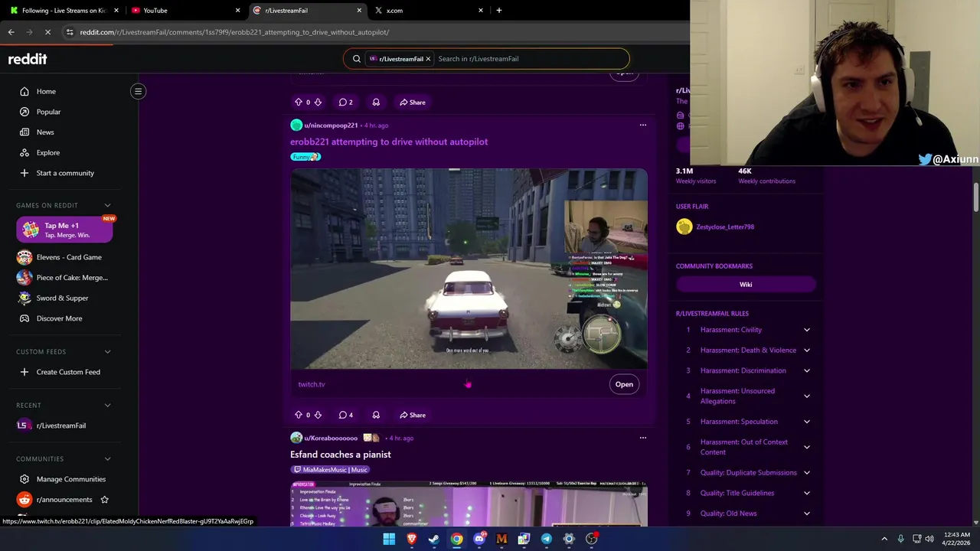Screen dimensions: 980x551
Task: Open Explore in the sidebar
Action: [47, 152]
